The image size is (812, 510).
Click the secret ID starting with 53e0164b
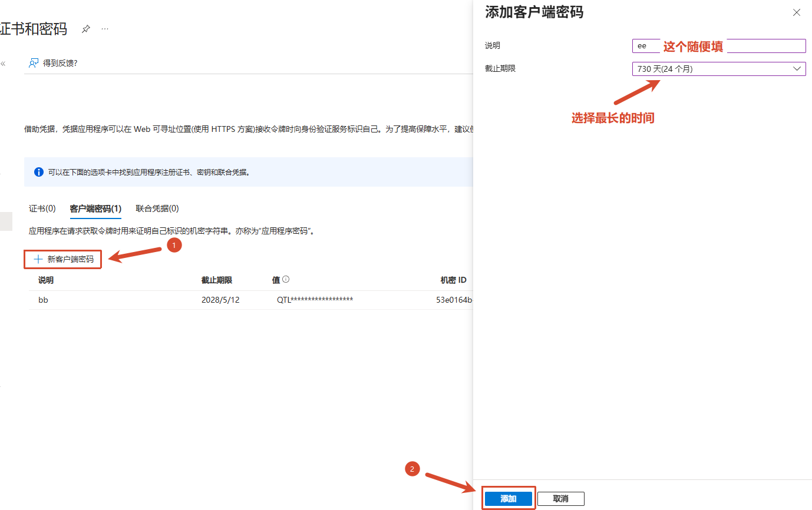click(x=454, y=300)
